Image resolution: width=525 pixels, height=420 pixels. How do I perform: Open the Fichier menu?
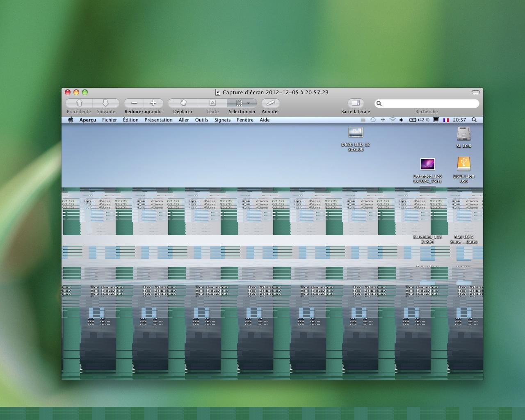click(110, 120)
